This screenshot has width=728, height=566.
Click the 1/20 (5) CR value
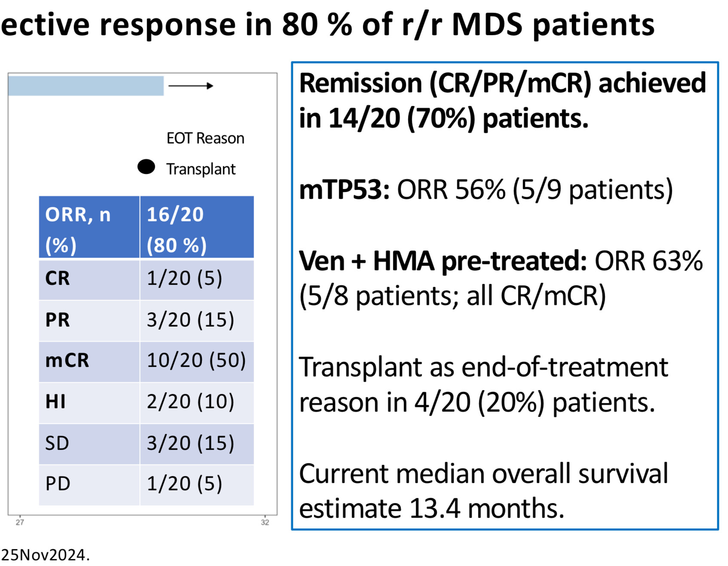184,278
